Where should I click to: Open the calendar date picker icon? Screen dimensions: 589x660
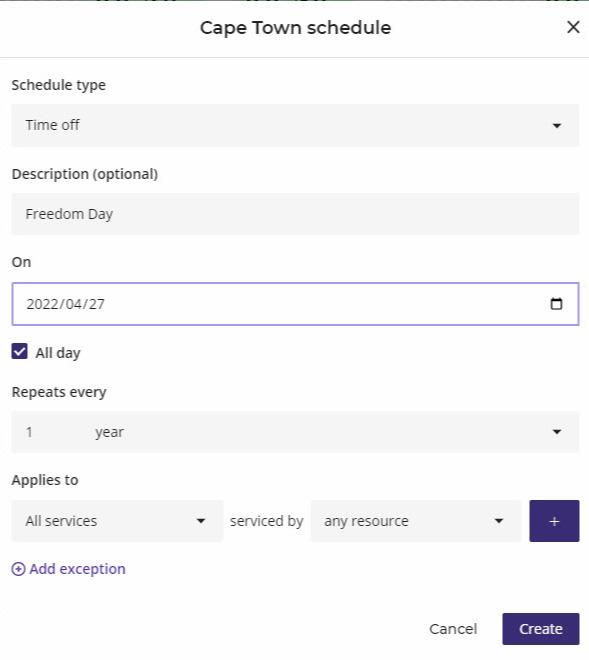click(x=556, y=303)
